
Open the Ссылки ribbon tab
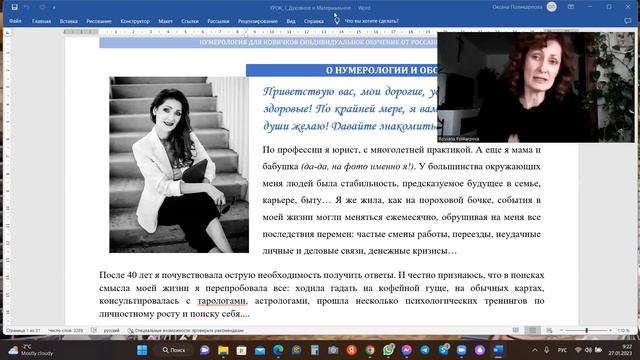point(190,21)
